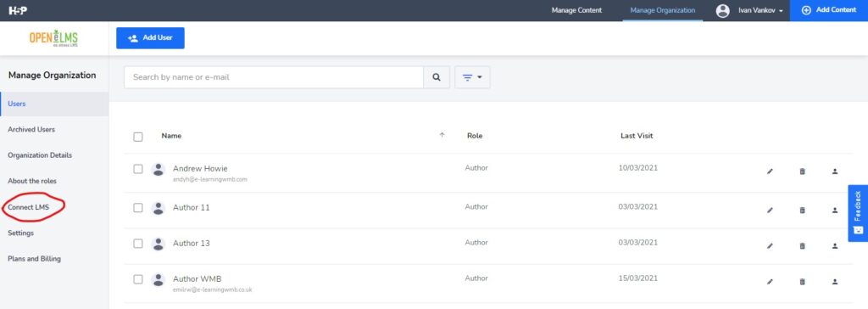868x309 pixels.
Task: Switch to the Manage Content tab
Action: pyautogui.click(x=576, y=10)
